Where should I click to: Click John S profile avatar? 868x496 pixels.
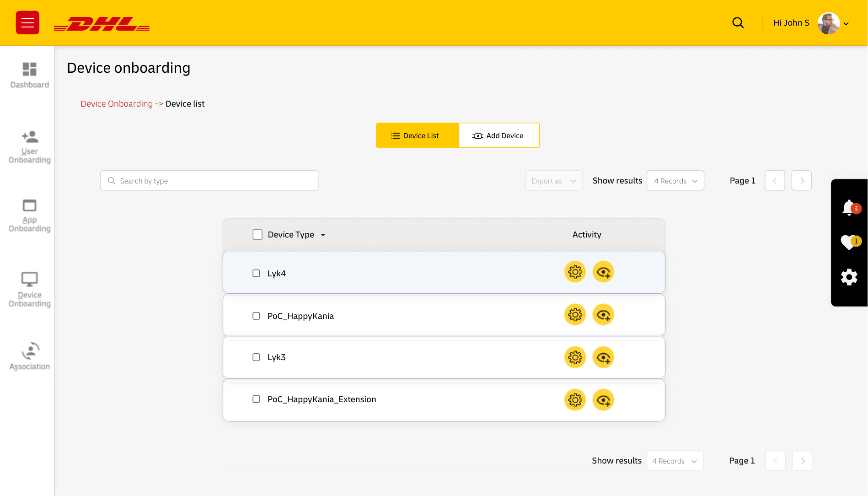[828, 23]
